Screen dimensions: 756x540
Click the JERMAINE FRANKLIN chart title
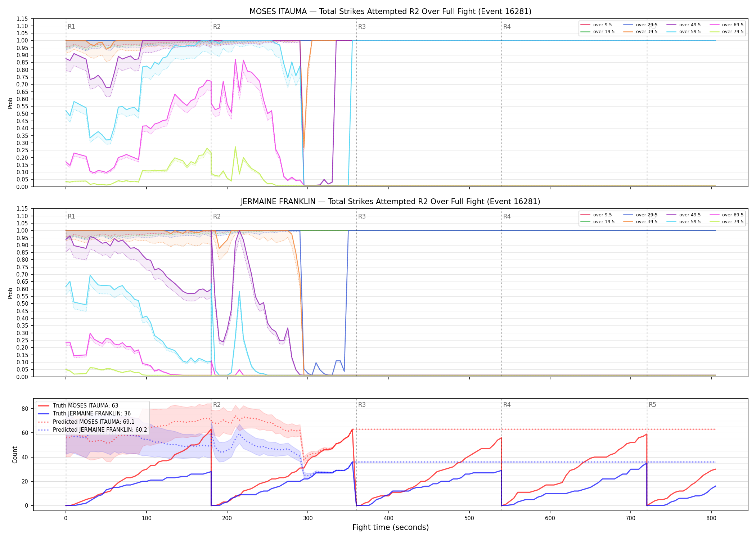(x=390, y=202)
